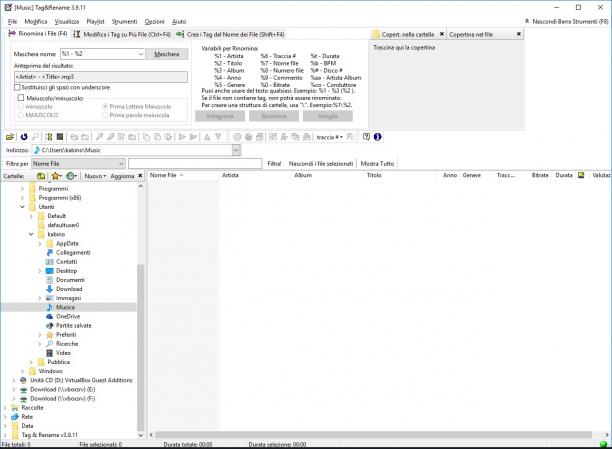The width and height of the screenshot is (612, 449).
Task: Open the Modifica menu
Action: pos(36,21)
